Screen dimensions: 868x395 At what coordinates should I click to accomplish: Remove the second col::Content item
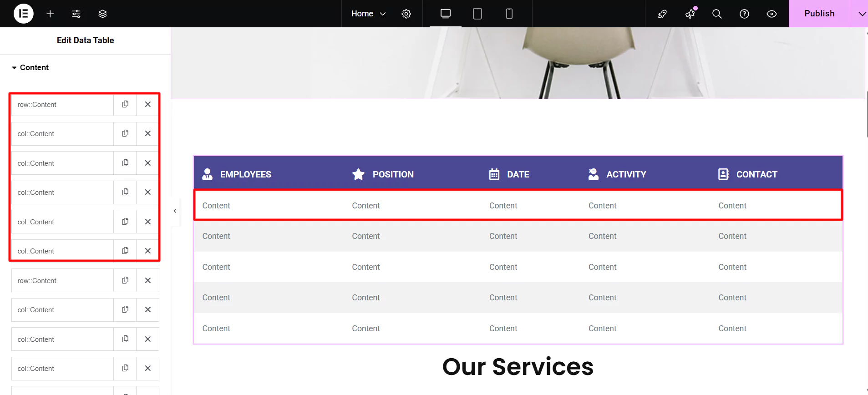tap(148, 163)
